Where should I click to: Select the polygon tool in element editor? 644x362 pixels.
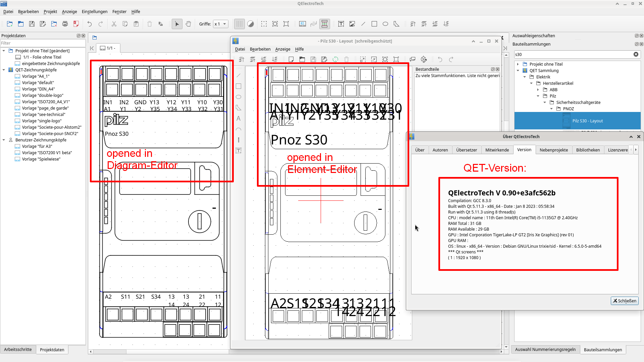[238, 108]
